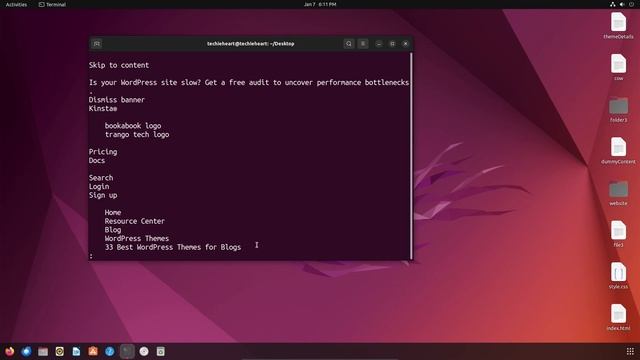Image resolution: width=640 pixels, height=360 pixels.
Task: Click the pager colon prompt at bottom
Action: [91, 256]
